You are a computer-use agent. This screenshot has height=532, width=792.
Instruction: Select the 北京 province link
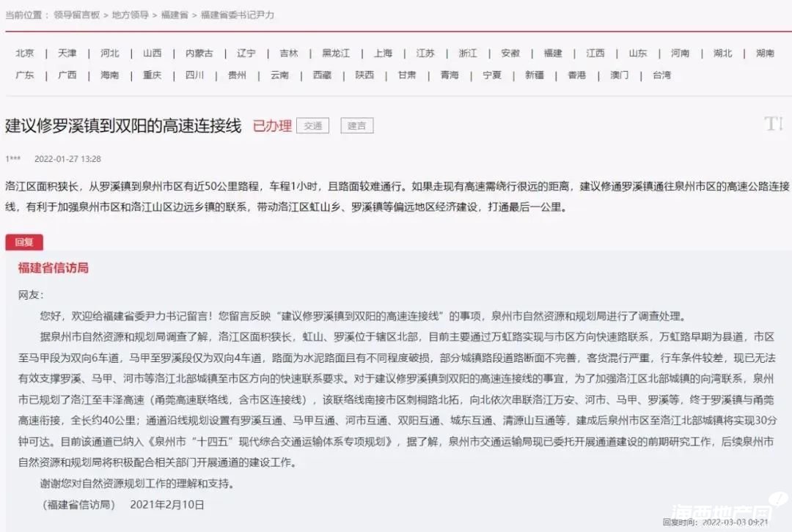point(25,53)
